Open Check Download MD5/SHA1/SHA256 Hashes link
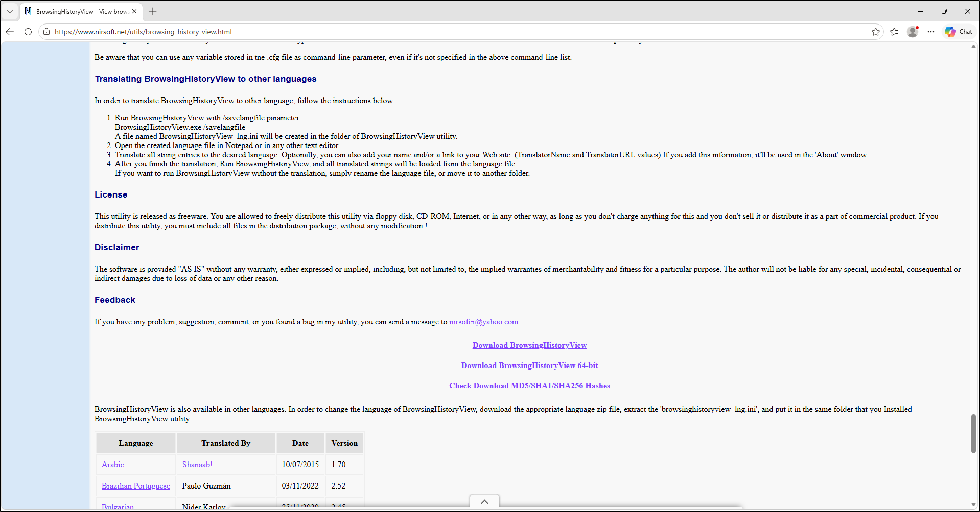 click(529, 386)
